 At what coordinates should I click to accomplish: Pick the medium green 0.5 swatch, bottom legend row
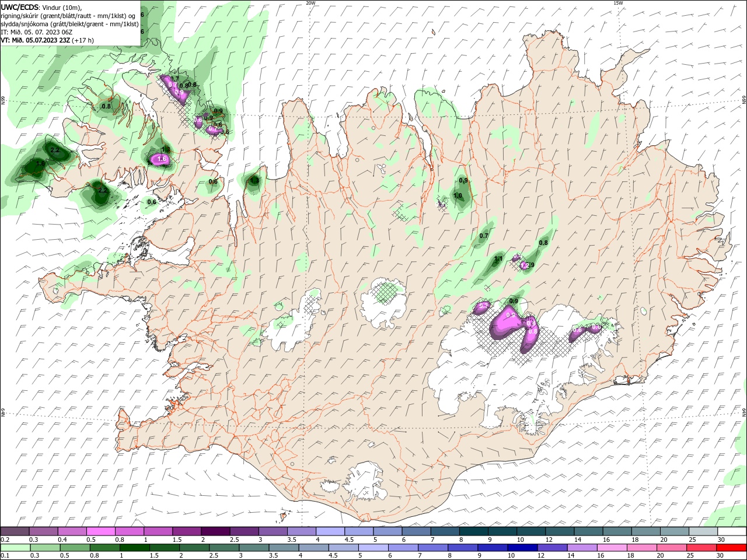75,548
